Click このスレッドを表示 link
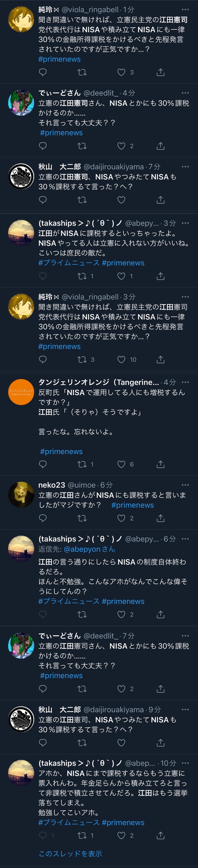 tap(70, 853)
